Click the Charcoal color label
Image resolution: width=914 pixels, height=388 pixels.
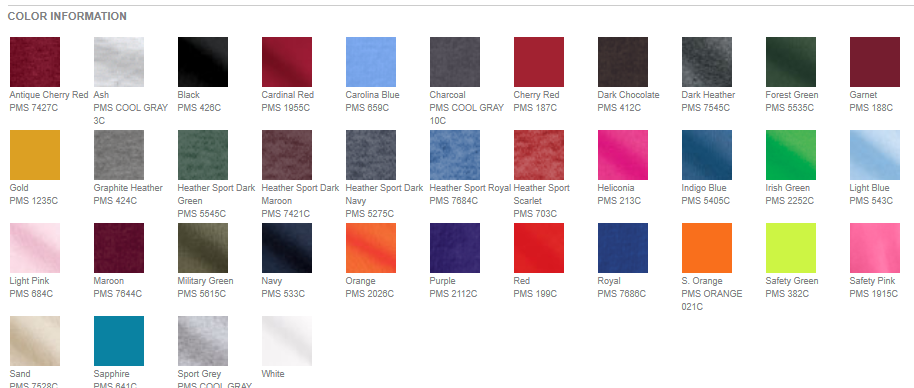point(448,95)
